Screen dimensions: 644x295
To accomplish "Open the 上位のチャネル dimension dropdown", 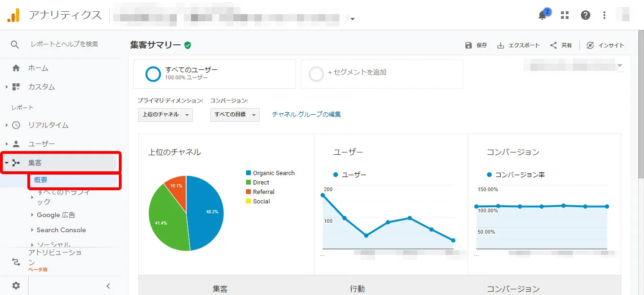I will [165, 115].
